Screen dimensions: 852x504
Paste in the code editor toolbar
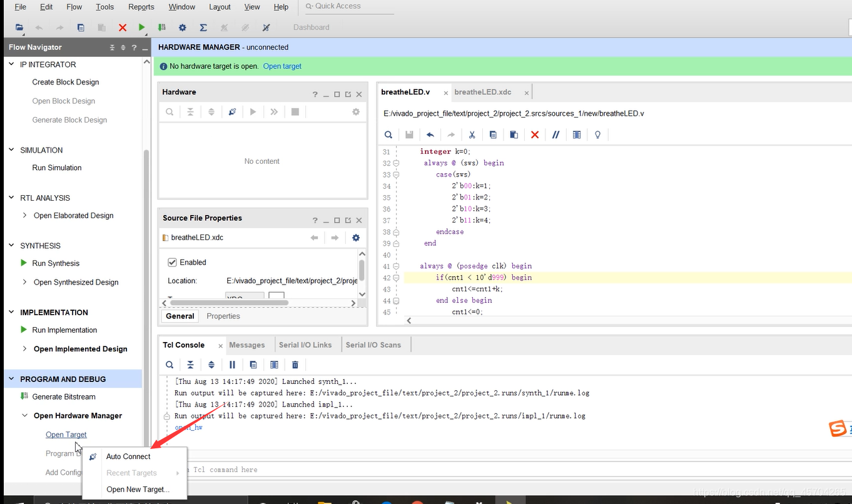(x=514, y=134)
